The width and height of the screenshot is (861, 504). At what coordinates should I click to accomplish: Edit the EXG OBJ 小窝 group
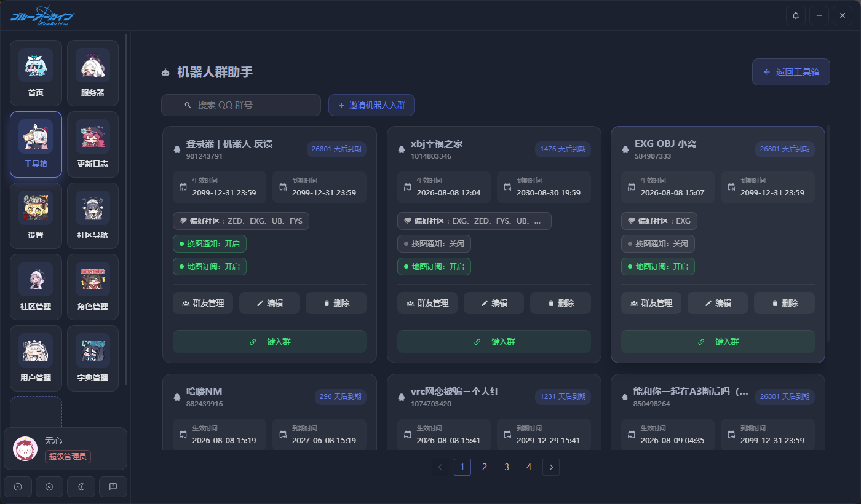point(718,303)
